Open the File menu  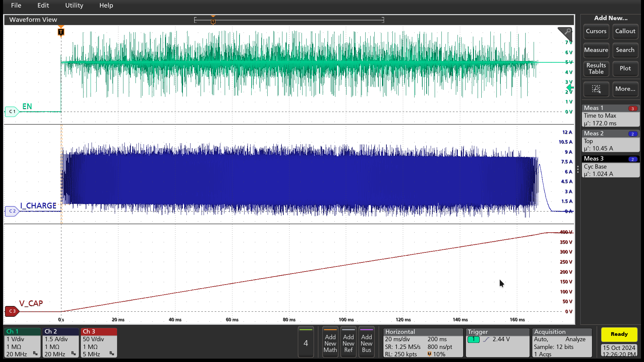pyautogui.click(x=16, y=5)
